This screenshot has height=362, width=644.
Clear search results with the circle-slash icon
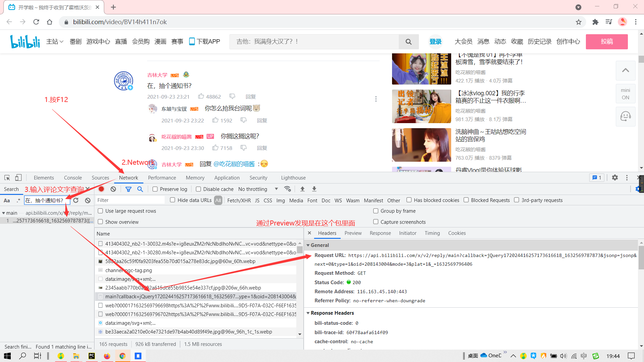click(x=88, y=200)
